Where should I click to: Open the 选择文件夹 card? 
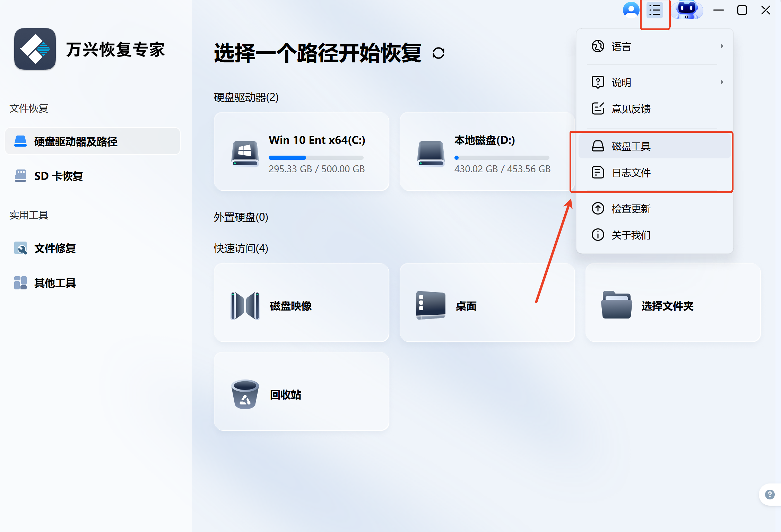click(673, 303)
